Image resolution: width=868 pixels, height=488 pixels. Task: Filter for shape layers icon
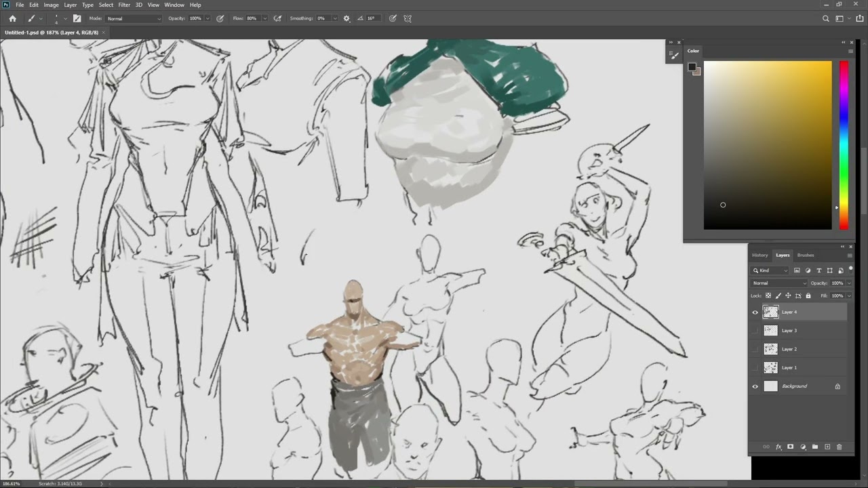coord(829,270)
